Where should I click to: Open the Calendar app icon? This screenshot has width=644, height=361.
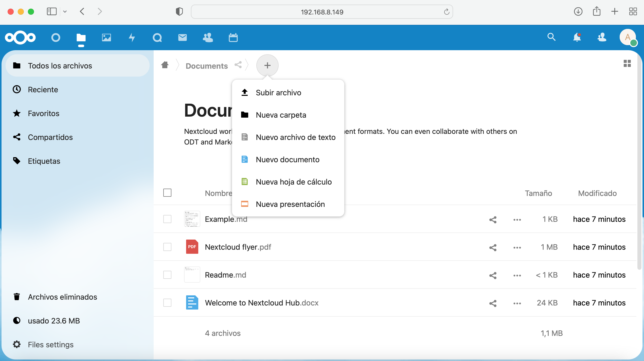(233, 38)
